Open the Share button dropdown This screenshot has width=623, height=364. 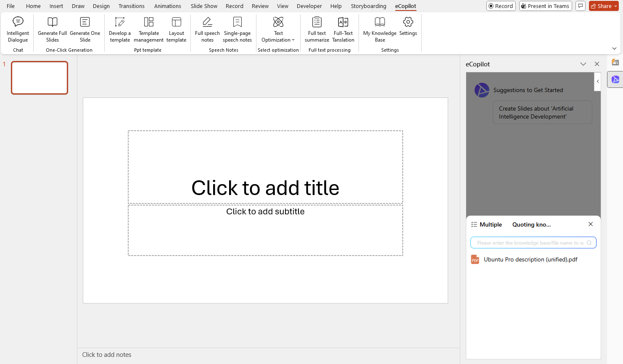coord(615,6)
